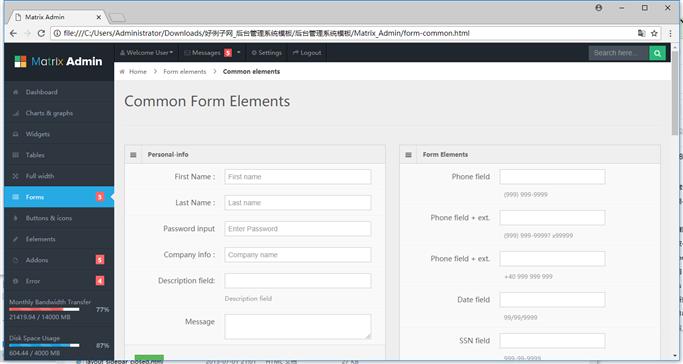683x364 pixels.
Task: Click the Last name input field
Action: coord(298,202)
